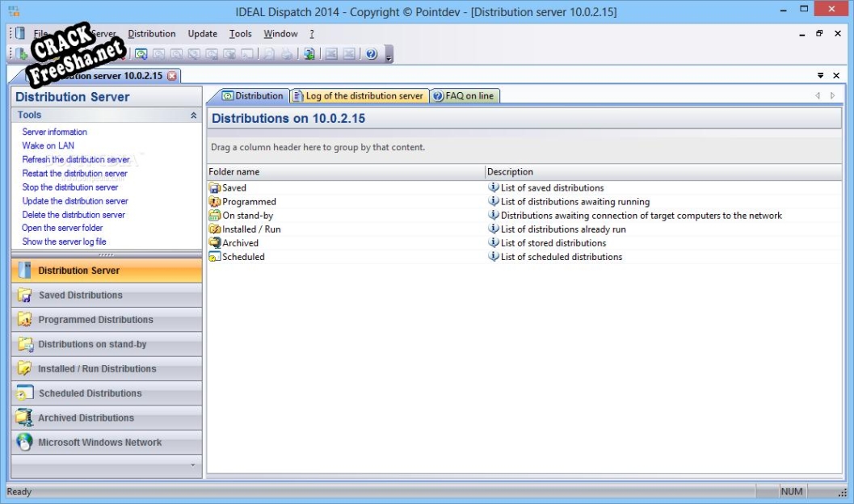Click the green refresh distribution toolbar icon
Viewport: 854px width, 504px height.
141,54
